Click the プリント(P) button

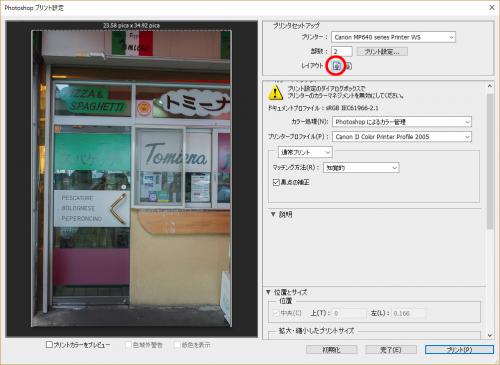(459, 350)
